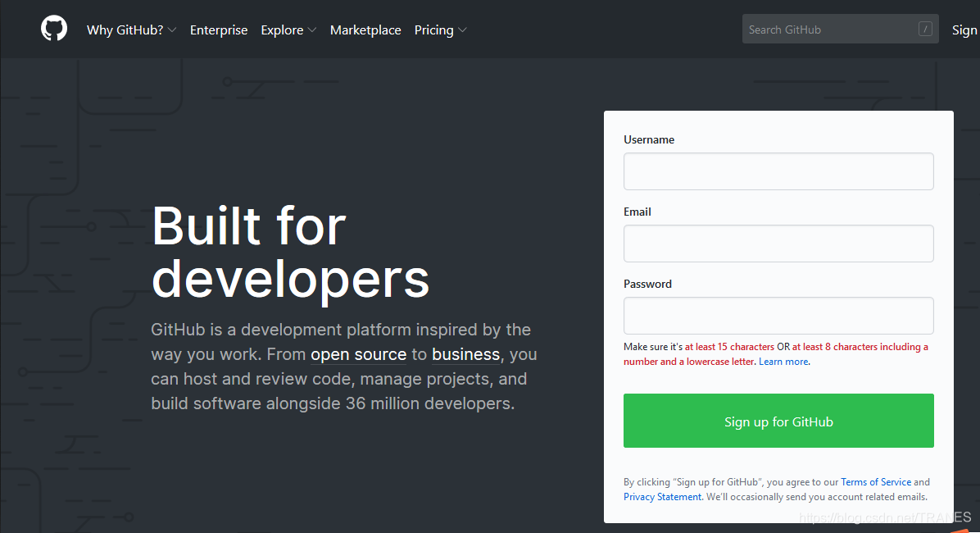Click the slash shortcut icon in search box

tap(925, 29)
